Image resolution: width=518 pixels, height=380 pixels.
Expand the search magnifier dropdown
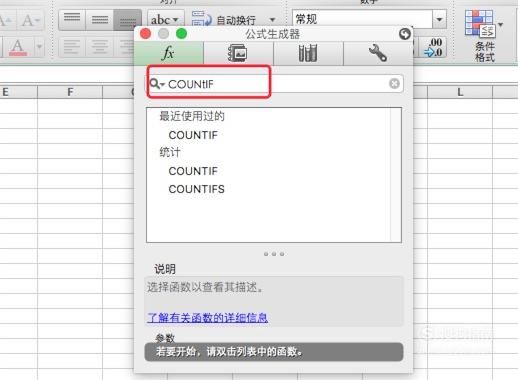coord(157,84)
